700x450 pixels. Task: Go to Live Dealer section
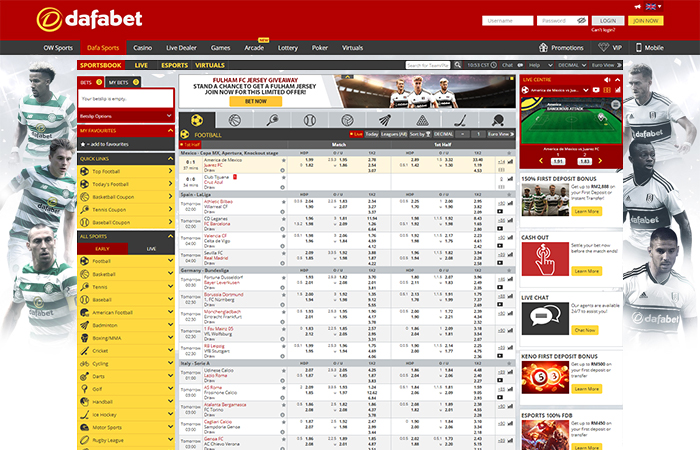[x=181, y=48]
